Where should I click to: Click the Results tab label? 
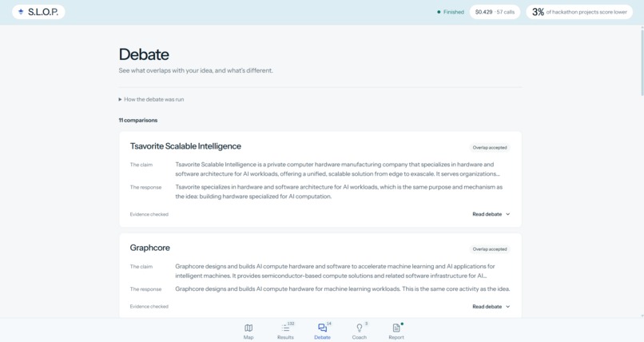point(285,337)
